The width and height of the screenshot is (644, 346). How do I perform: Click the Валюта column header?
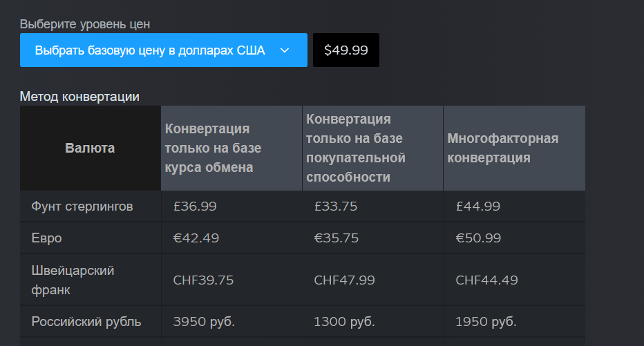coord(90,148)
